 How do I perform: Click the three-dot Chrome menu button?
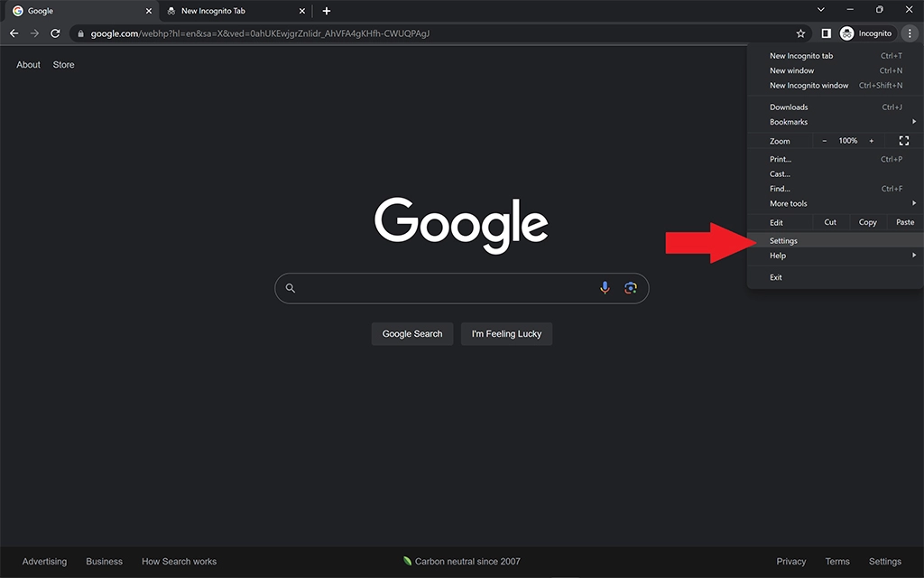click(x=910, y=33)
